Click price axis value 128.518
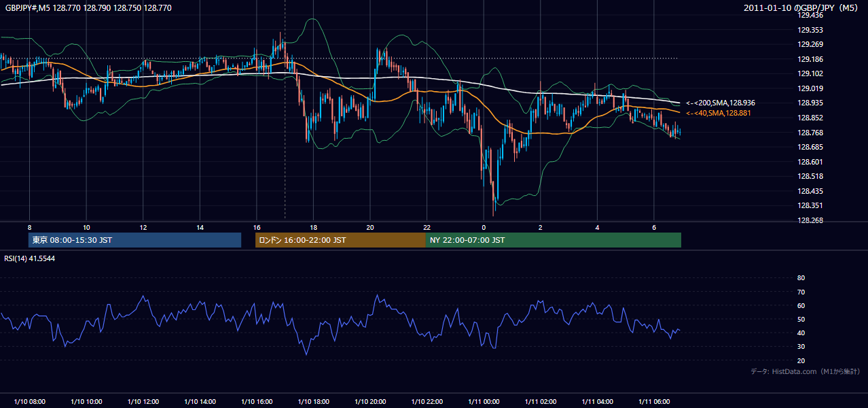This screenshot has width=868, height=408. coord(811,176)
